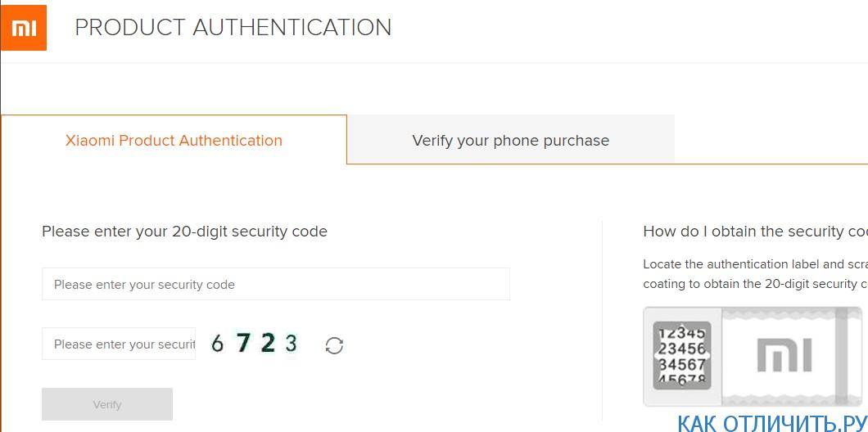Focus the 20-digit security code field
This screenshot has width=868, height=432.
tap(275, 285)
